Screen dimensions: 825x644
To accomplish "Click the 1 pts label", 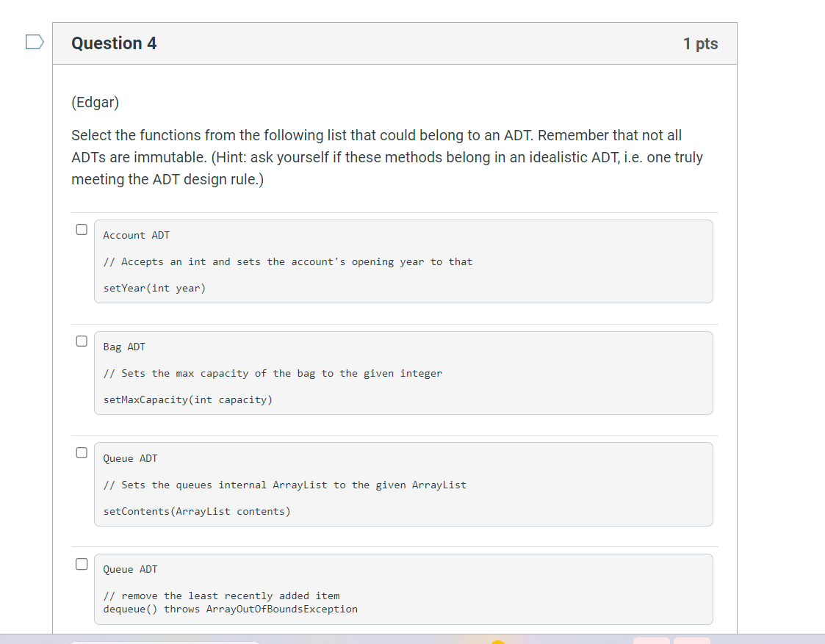I will point(700,43).
